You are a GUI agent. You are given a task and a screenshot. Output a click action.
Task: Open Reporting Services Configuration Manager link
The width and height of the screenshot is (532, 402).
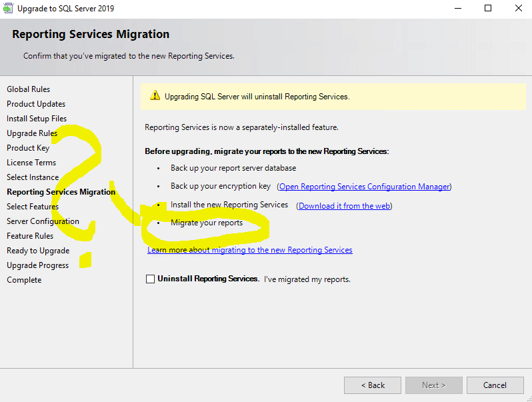[365, 187]
